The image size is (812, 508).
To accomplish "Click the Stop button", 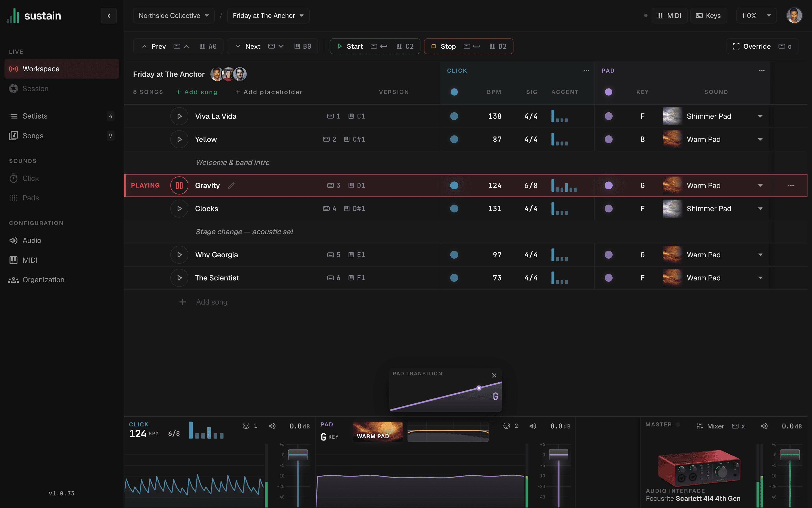I will tap(468, 46).
